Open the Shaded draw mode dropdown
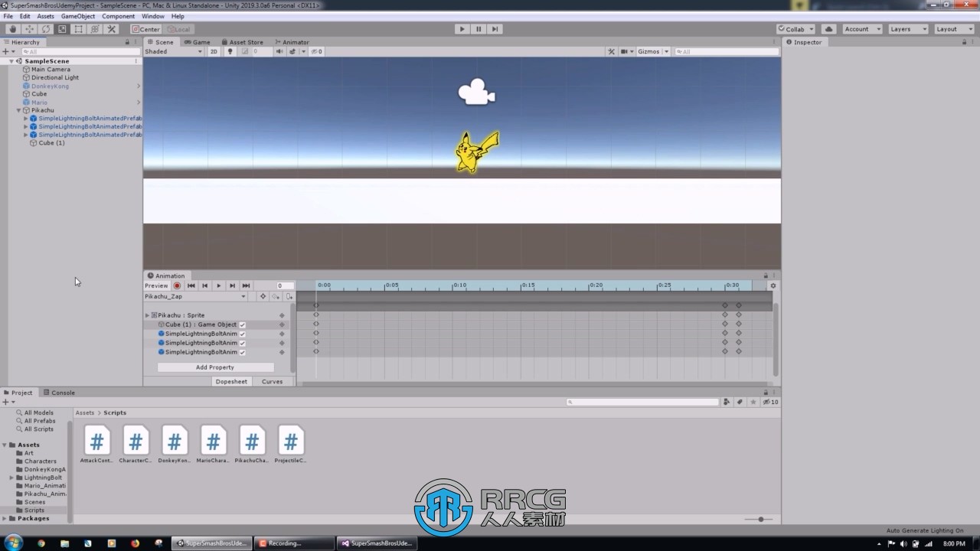This screenshot has width=980, height=551. (x=174, y=51)
